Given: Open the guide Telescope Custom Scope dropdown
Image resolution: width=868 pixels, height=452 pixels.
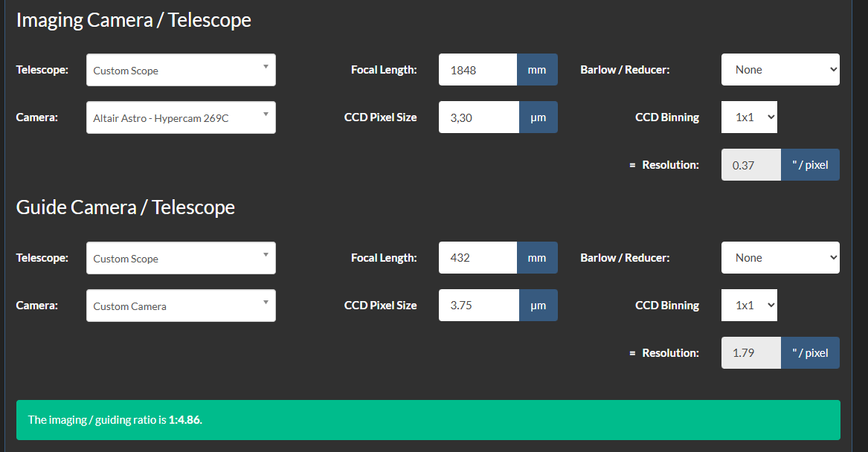Looking at the screenshot, I should [181, 258].
